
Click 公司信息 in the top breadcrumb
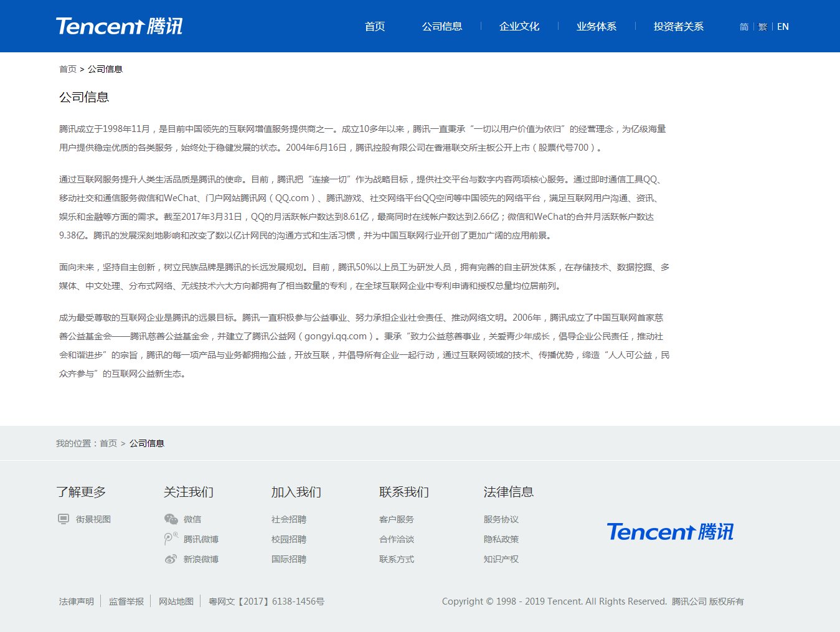tap(105, 69)
